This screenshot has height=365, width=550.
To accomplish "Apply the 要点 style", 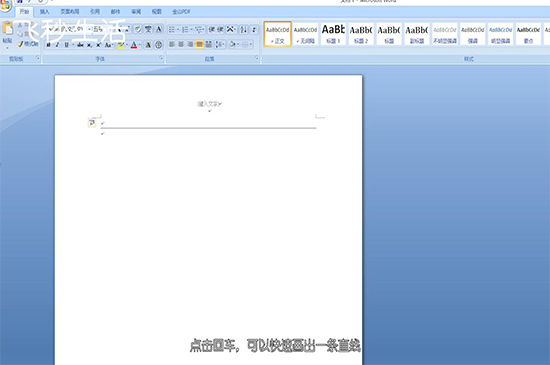I will [x=528, y=34].
